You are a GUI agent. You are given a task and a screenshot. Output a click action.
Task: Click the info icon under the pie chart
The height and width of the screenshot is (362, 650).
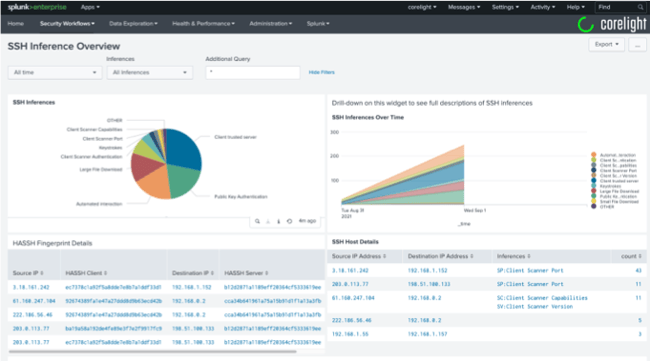point(279,221)
